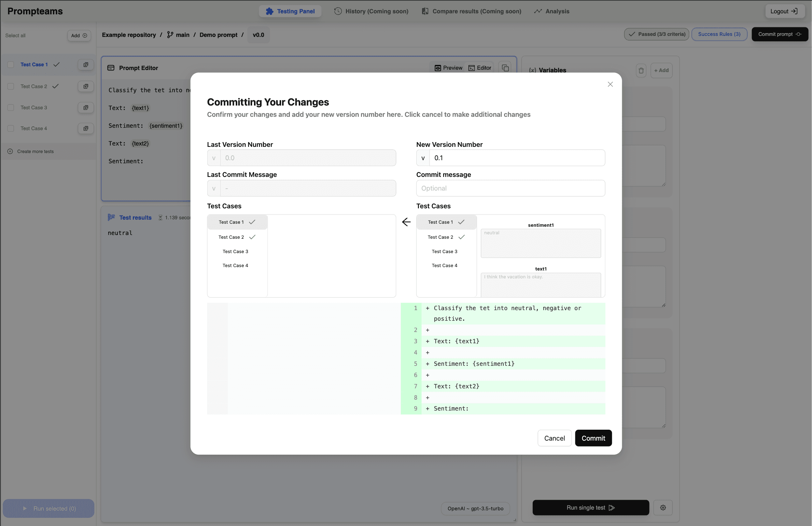
Task: Switch the Prompt Editor to Preview mode
Action: [x=448, y=68]
